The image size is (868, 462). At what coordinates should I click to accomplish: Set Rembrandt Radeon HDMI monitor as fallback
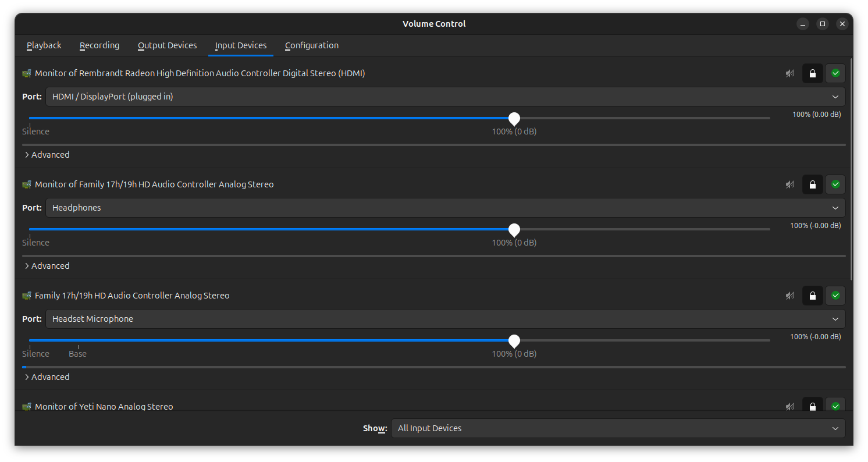point(835,73)
